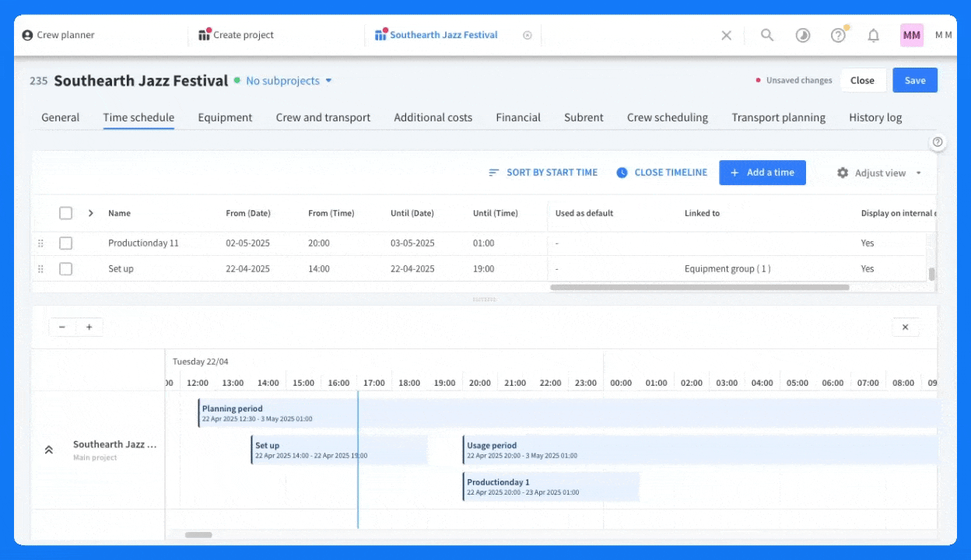Switch to the Crew scheduling tab

coord(668,117)
